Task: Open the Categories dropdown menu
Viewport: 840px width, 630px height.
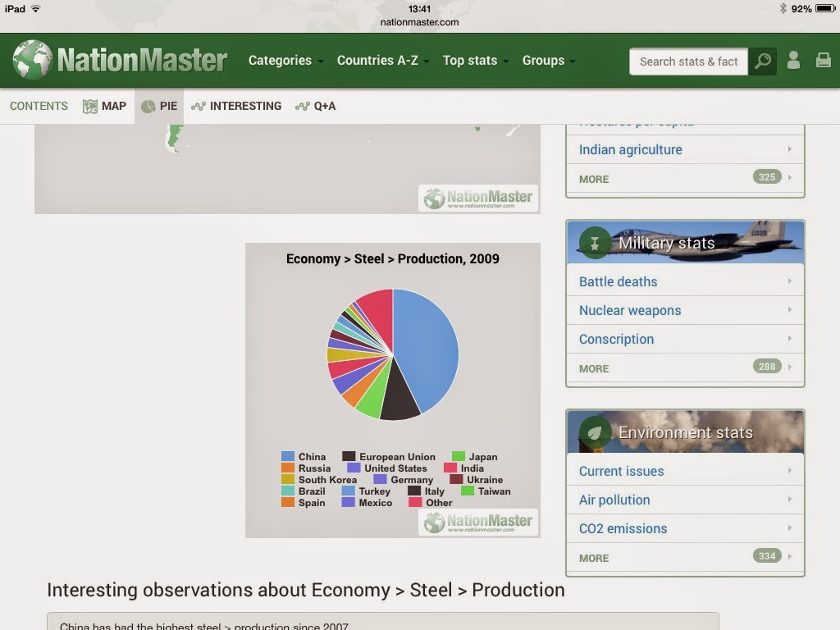Action: pyautogui.click(x=285, y=61)
